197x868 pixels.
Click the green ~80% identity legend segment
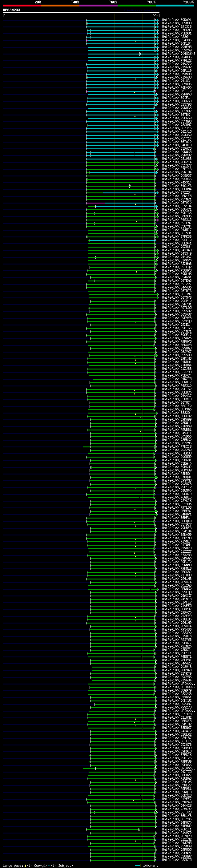tap(137, 6)
